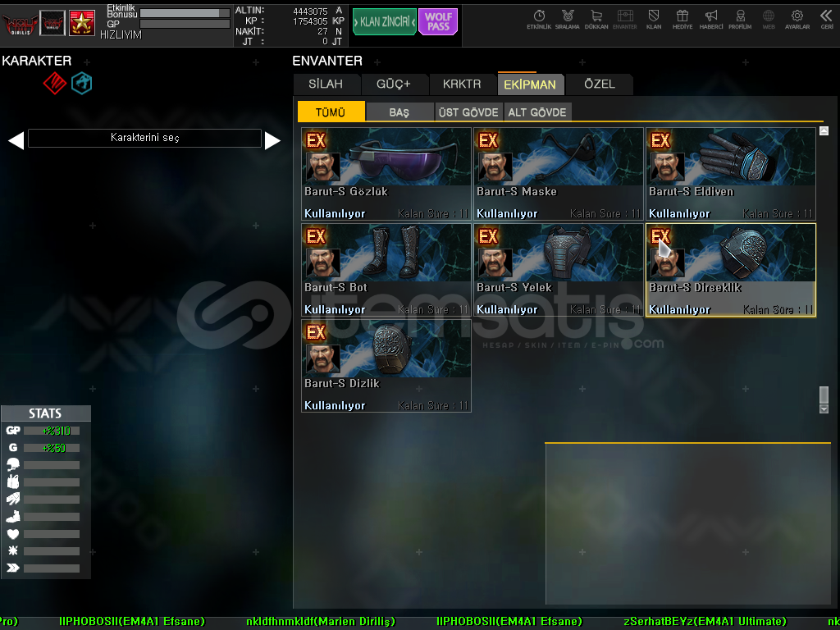This screenshot has width=840, height=630.
Task: Open the Sıralama ranking icon
Action: (x=568, y=20)
